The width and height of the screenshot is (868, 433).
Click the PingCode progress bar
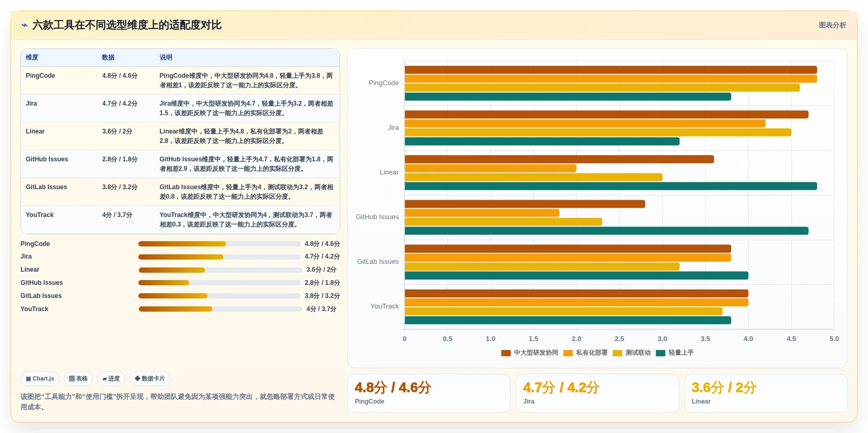point(219,244)
